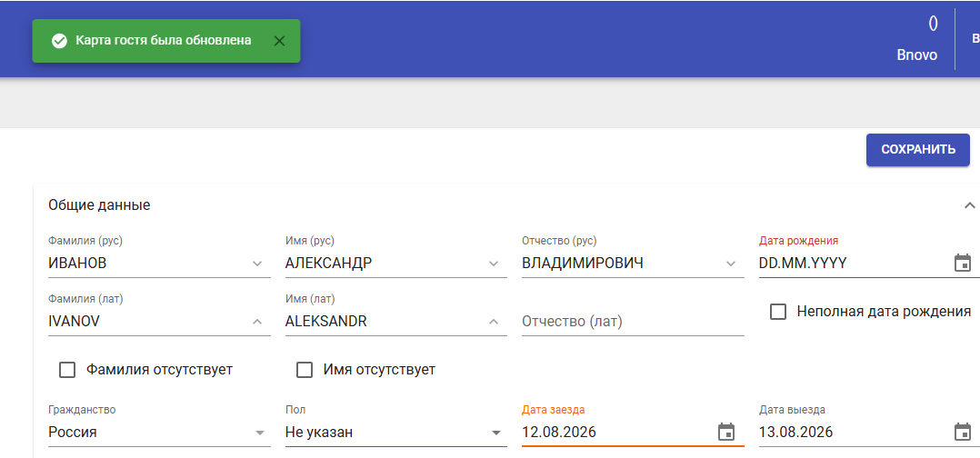Image resolution: width=980 pixels, height=458 pixels.
Task: Collapse the Имя (лат) ALEKSANDR arrow
Action: 493,322
